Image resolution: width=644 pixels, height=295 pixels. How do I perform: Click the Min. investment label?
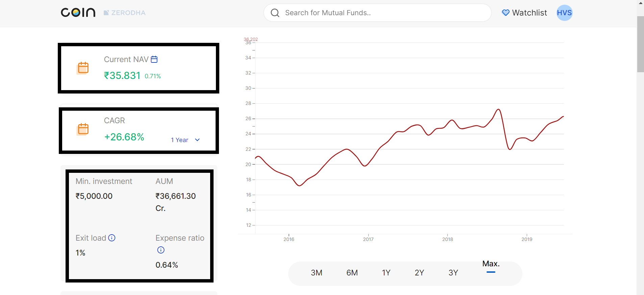[104, 181]
